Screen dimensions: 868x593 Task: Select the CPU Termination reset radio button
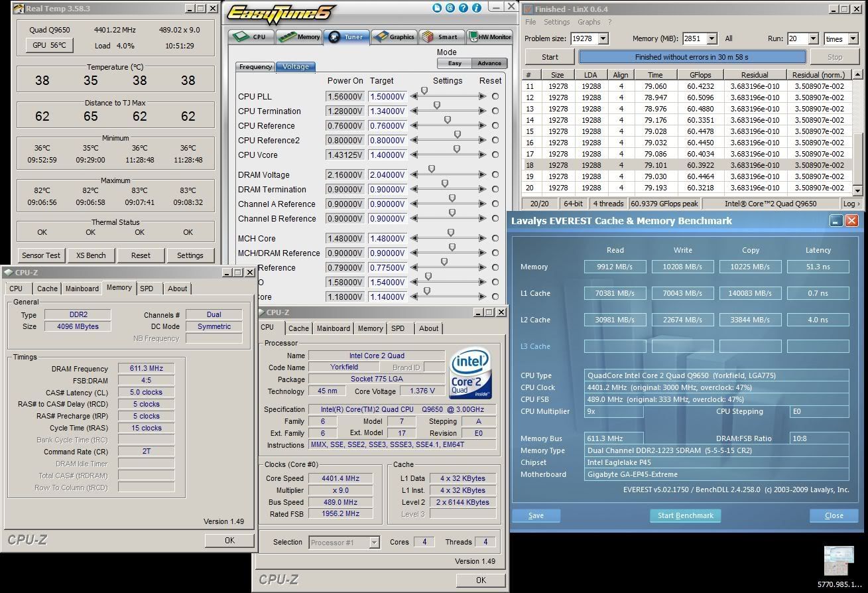click(495, 111)
